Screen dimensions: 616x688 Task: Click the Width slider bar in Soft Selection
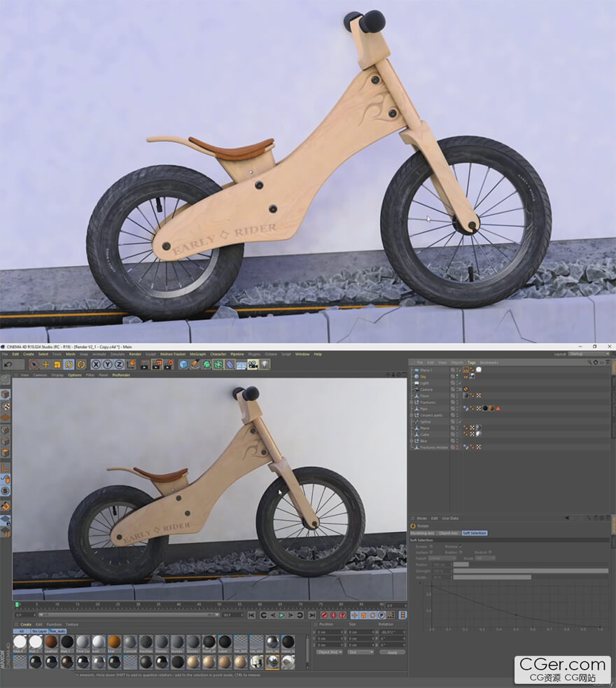click(x=531, y=577)
